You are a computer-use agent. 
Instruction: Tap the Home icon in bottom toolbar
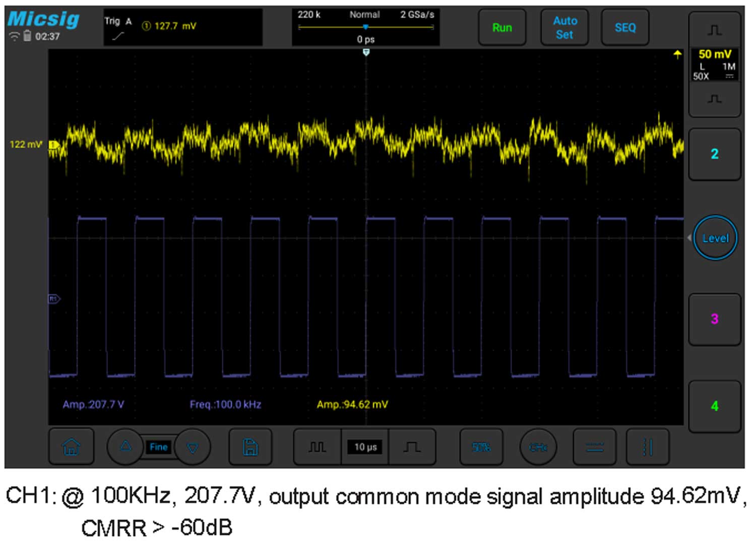click(x=71, y=447)
